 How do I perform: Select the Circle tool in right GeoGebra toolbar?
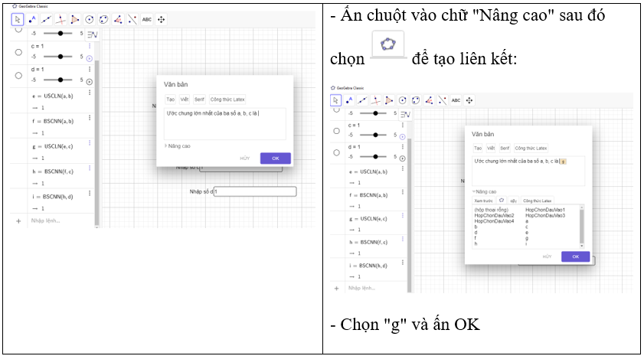[401, 100]
